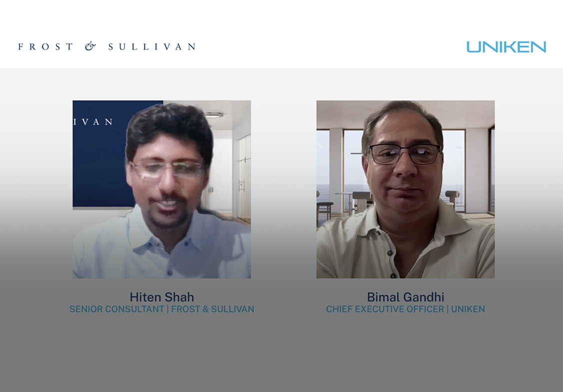Click the ampersand in the Frost & Sullivan logo

pyautogui.click(x=90, y=46)
